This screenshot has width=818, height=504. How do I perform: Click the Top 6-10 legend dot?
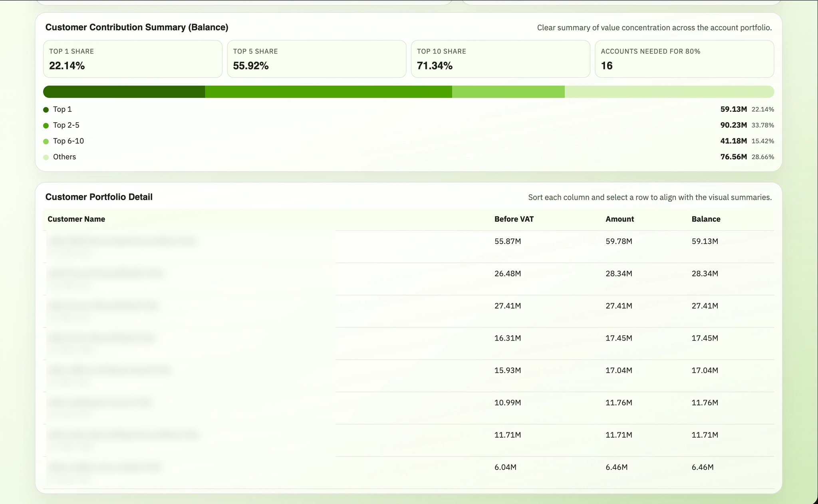(x=46, y=141)
